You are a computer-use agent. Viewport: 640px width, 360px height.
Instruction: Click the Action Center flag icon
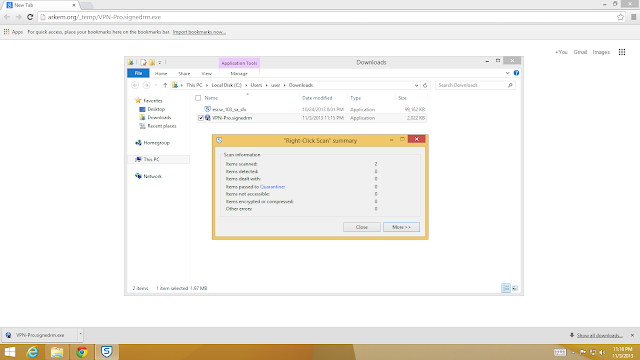[x=583, y=352]
